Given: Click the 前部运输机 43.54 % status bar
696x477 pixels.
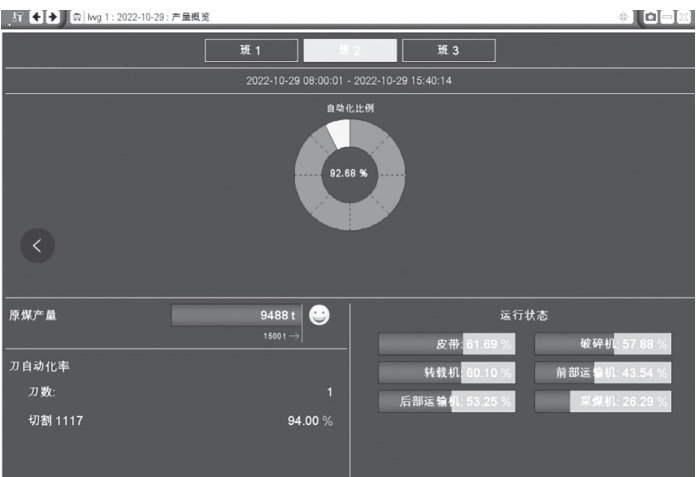Looking at the screenshot, I should coord(602,373).
